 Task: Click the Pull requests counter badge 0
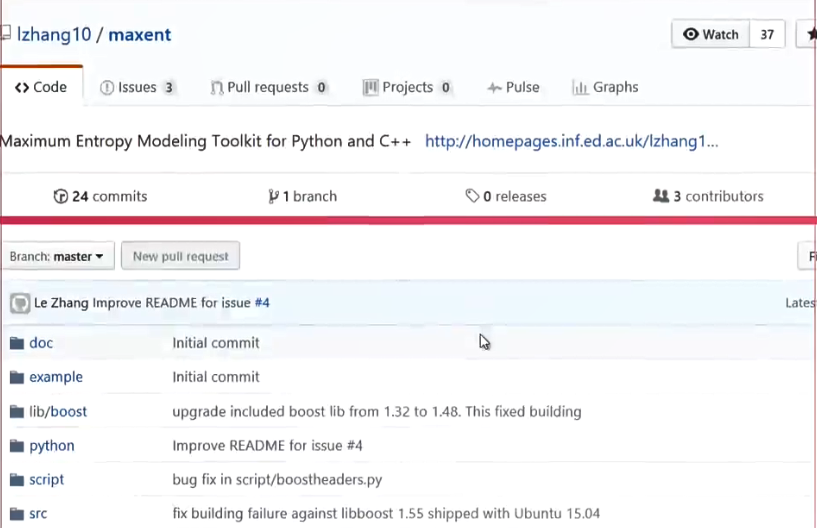pyautogui.click(x=321, y=88)
